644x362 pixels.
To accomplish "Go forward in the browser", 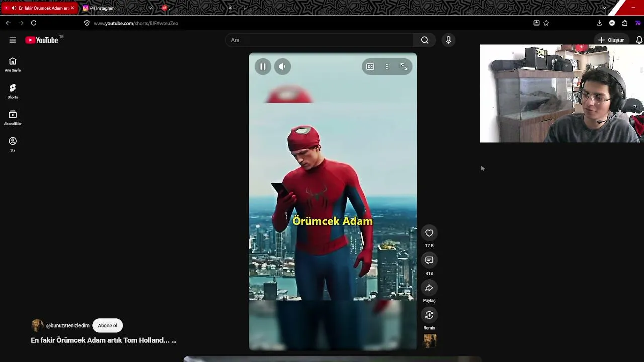I will click(21, 23).
